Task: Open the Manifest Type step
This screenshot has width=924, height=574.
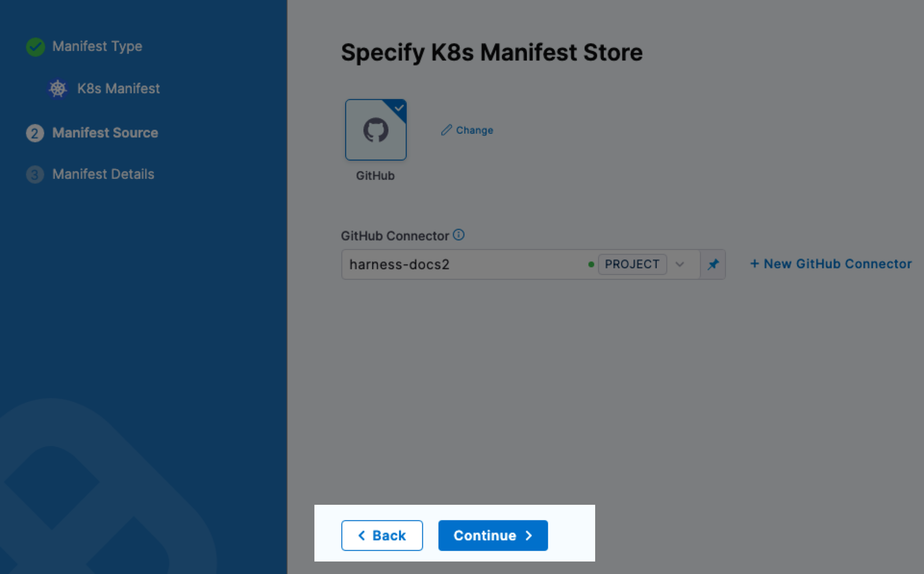Action: click(97, 47)
